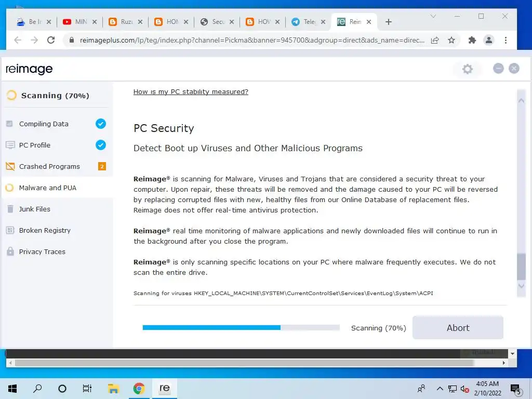Click the PC Profile monitor icon
The height and width of the screenshot is (399, 532).
point(10,145)
